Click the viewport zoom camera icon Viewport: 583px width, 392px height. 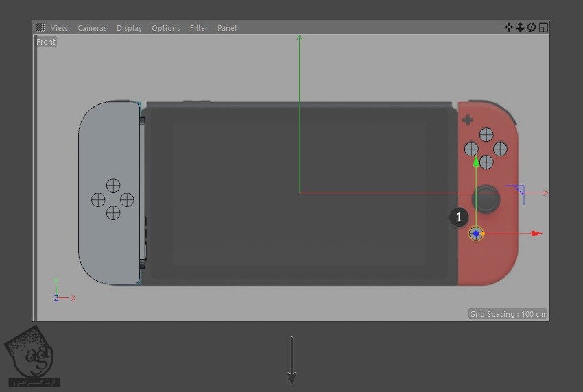[520, 27]
